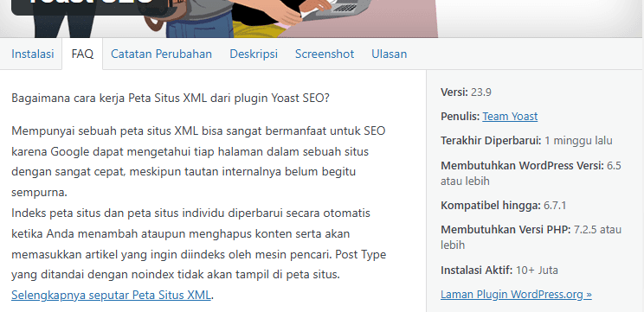Open Laman Plugin WordPress.org link
Screen dimensions: 644x312
coord(516,295)
